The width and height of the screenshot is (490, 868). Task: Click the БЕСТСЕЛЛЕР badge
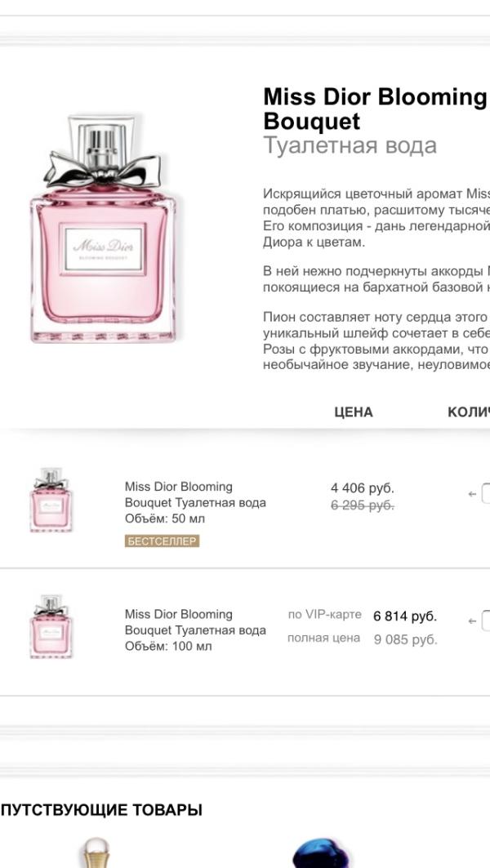pos(162,541)
